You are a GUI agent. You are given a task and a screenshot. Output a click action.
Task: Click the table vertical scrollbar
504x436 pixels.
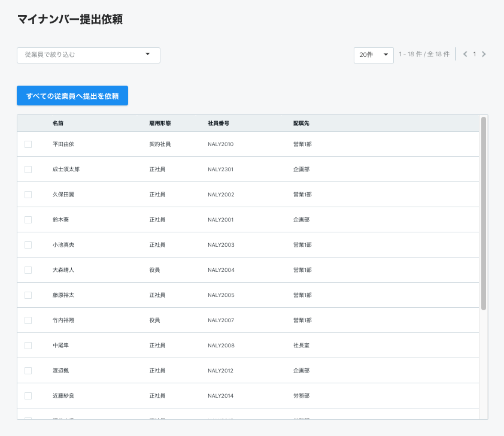[x=484, y=213]
